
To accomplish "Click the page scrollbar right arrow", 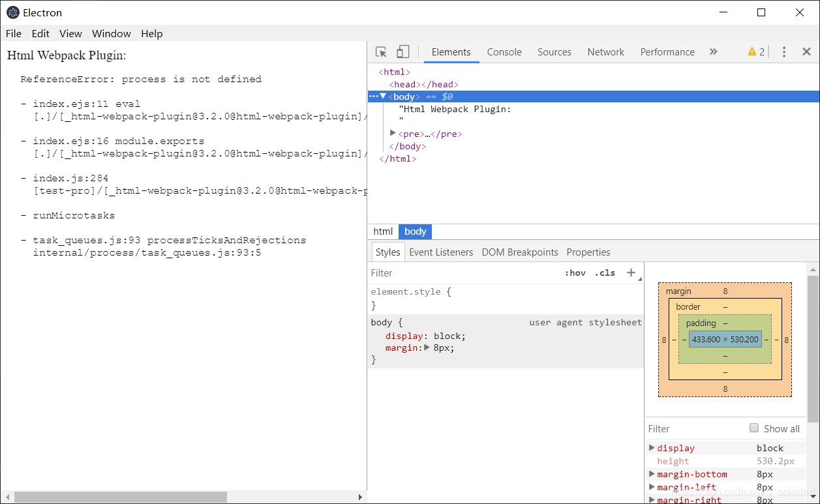I will 360,497.
